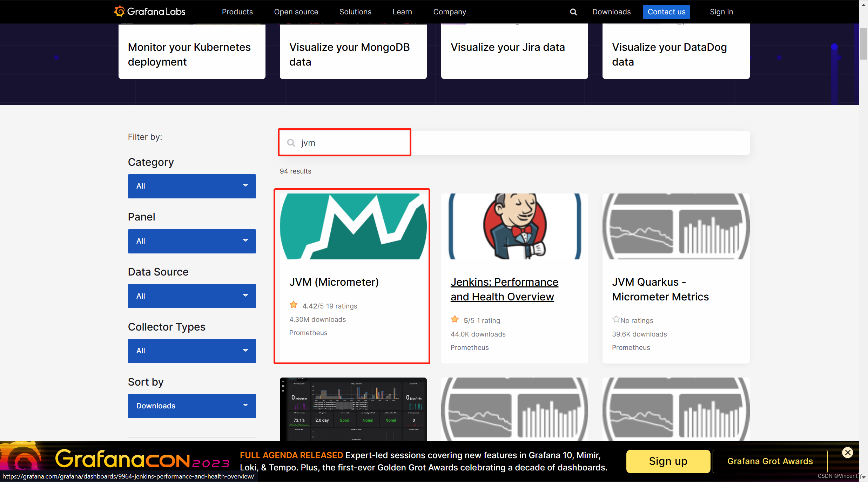Screen dimensions: 868x482
Task: Click the empty star next to No ratings
Action: point(616,319)
